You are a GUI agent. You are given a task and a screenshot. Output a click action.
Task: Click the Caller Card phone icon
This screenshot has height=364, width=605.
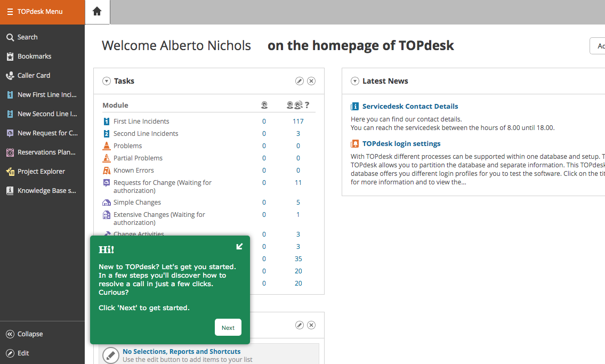point(10,76)
